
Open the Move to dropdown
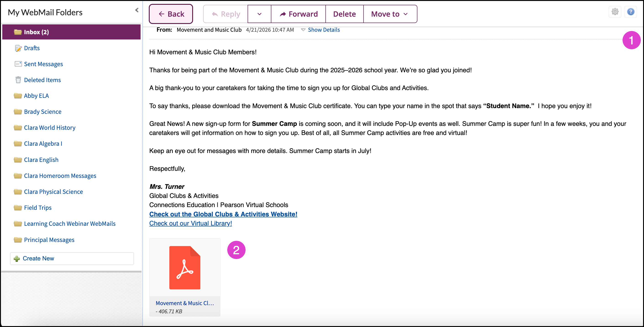tap(390, 14)
